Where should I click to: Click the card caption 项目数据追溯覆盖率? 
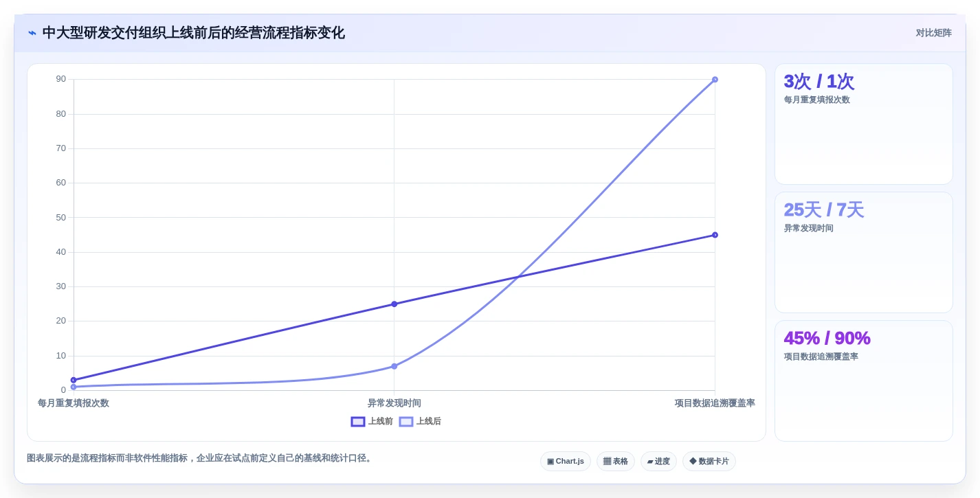[x=821, y=356]
